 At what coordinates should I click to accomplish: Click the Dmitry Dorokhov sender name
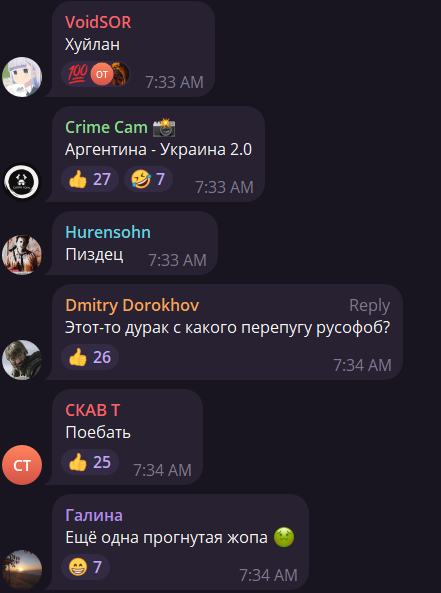coord(132,305)
